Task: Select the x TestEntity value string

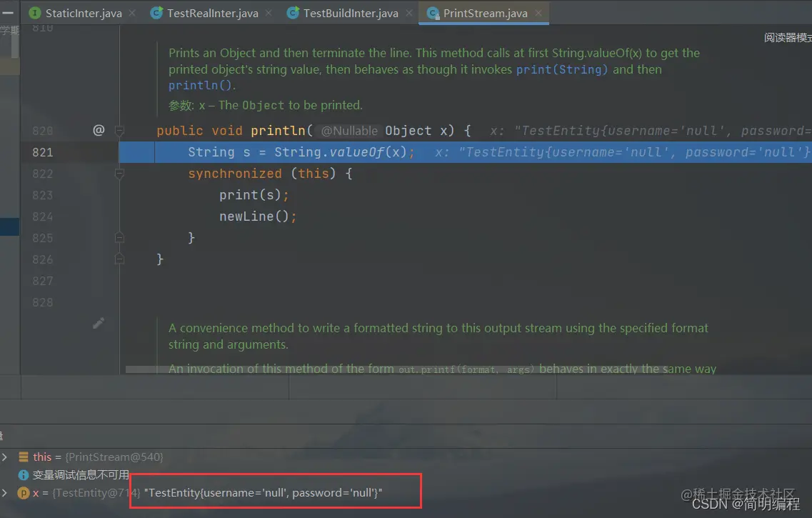Action: [263, 492]
